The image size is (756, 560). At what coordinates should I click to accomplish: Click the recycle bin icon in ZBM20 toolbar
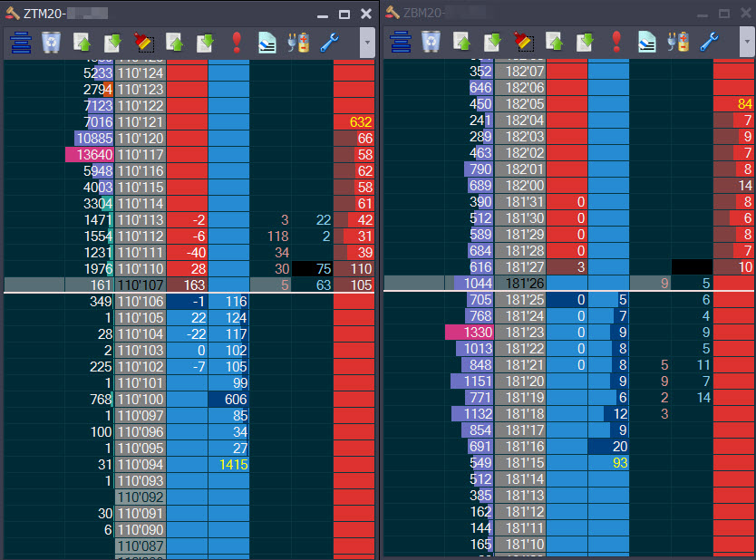click(x=431, y=42)
